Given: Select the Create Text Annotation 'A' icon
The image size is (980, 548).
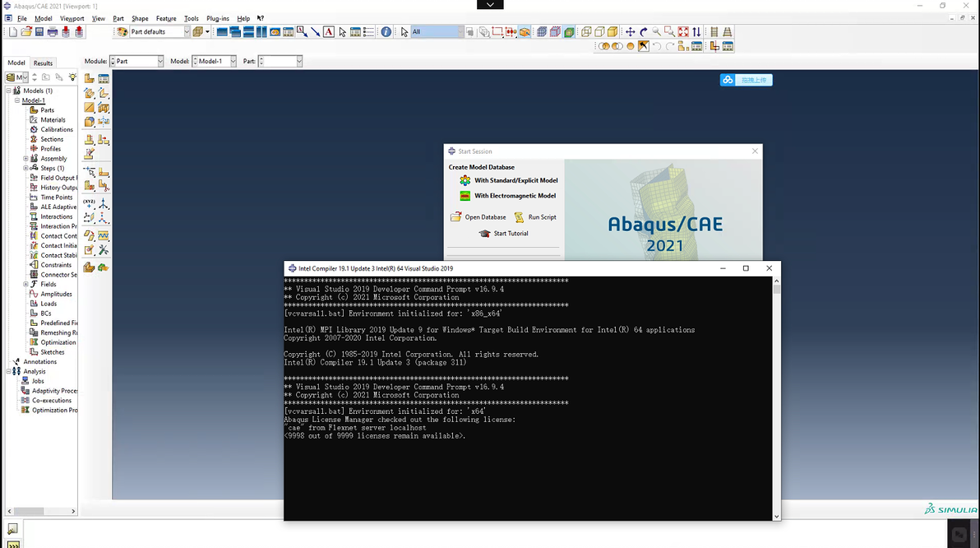Looking at the screenshot, I should coord(329,32).
